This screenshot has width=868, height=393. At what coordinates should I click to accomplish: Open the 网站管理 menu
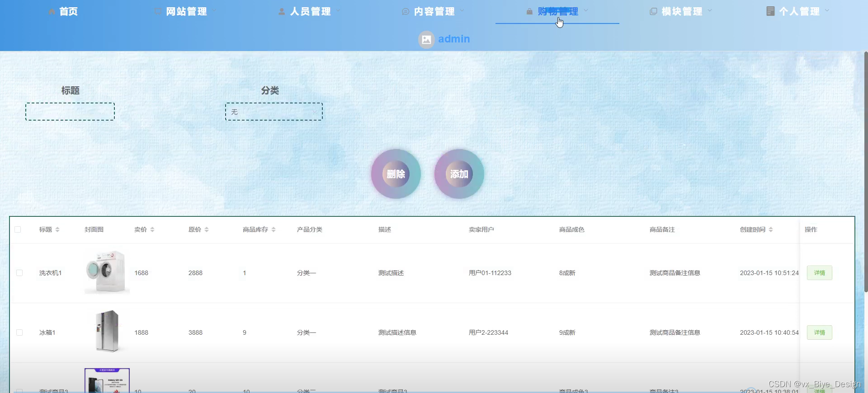[x=186, y=12]
